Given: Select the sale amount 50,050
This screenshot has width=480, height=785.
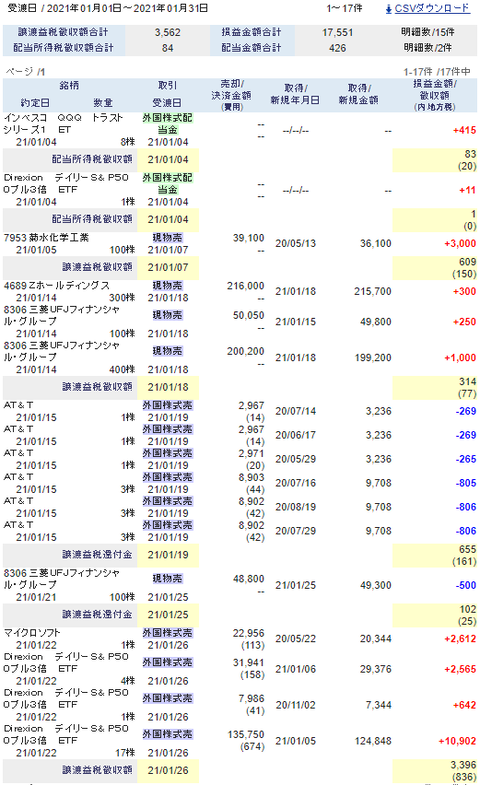Looking at the screenshot, I should (248, 315).
